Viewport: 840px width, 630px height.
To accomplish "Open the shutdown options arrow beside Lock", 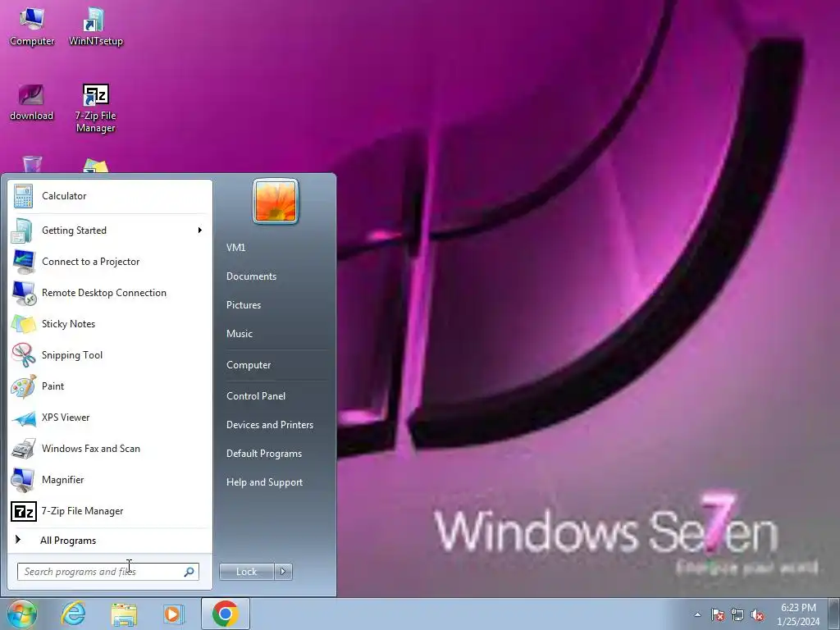I will [x=283, y=572].
